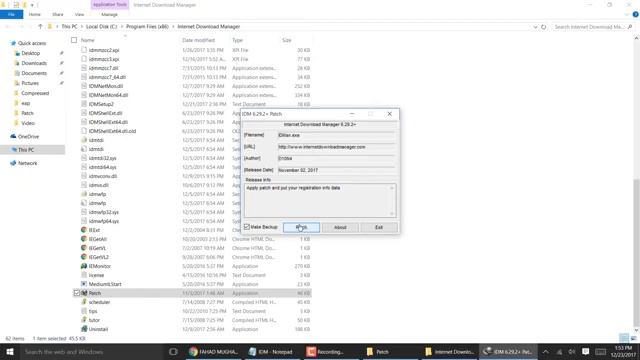Screen dimensions: 640x360
Task: Click the Patch button in the IDM patch dialog
Action: coord(301,227)
